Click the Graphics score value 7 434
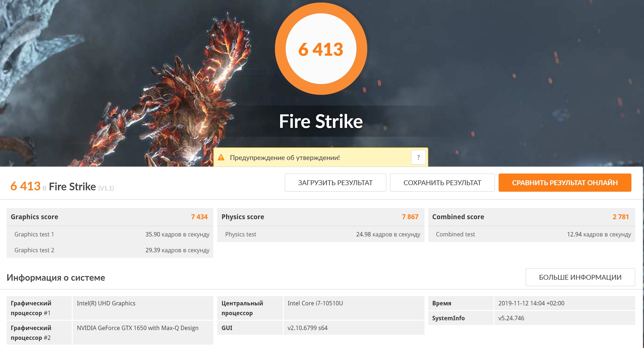 pos(199,217)
